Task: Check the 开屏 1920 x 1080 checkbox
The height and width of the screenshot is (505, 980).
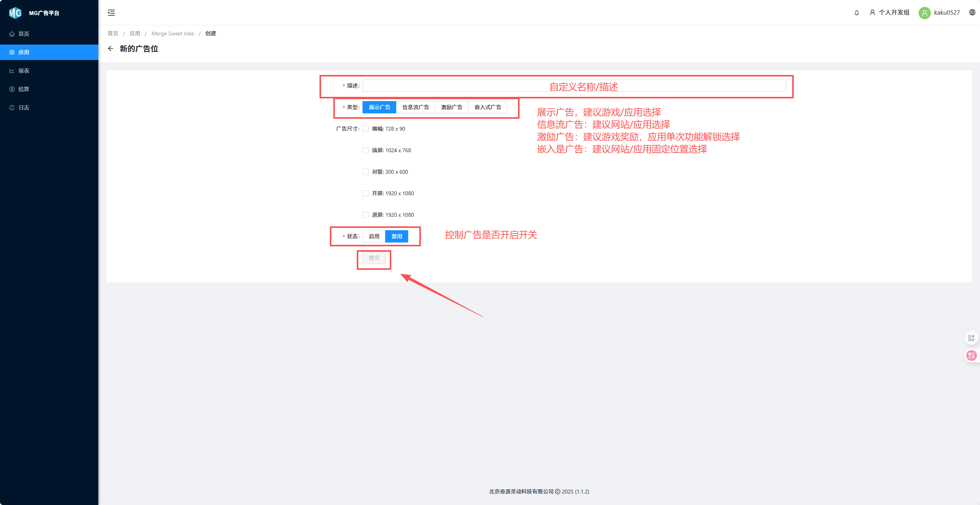Action: (366, 193)
